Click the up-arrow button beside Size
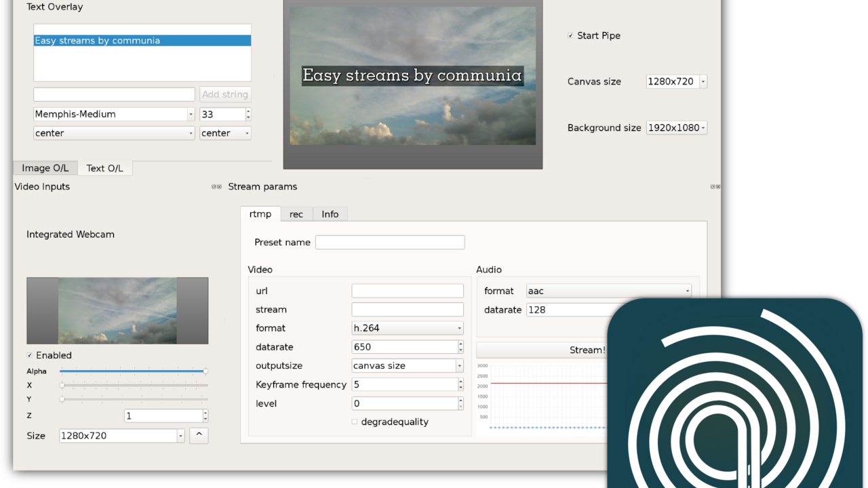Image resolution: width=868 pixels, height=488 pixels. [199, 435]
